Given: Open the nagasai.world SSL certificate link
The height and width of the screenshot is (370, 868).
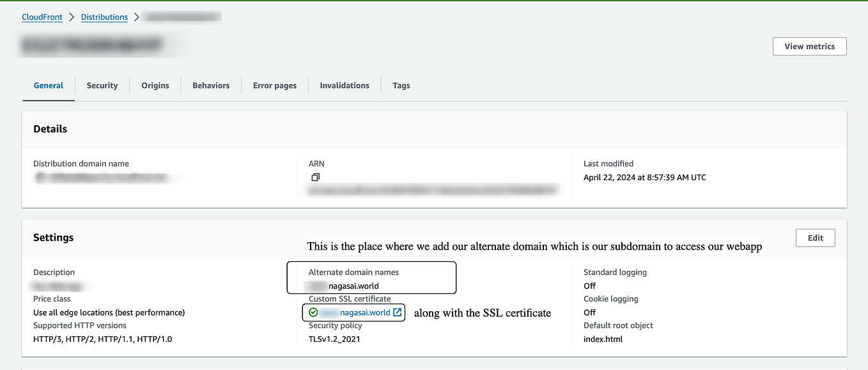Looking at the screenshot, I should pos(355,312).
